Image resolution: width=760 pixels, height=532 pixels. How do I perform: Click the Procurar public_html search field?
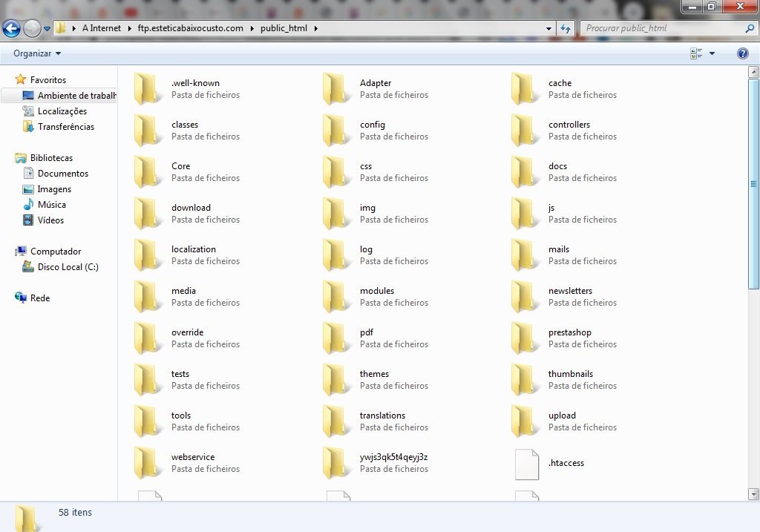coord(664,28)
